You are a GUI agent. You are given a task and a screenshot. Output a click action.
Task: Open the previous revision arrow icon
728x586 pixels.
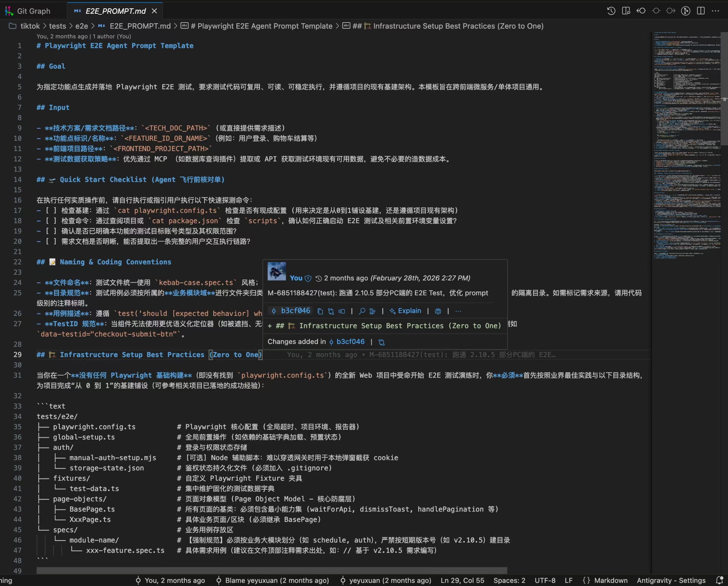(641, 11)
